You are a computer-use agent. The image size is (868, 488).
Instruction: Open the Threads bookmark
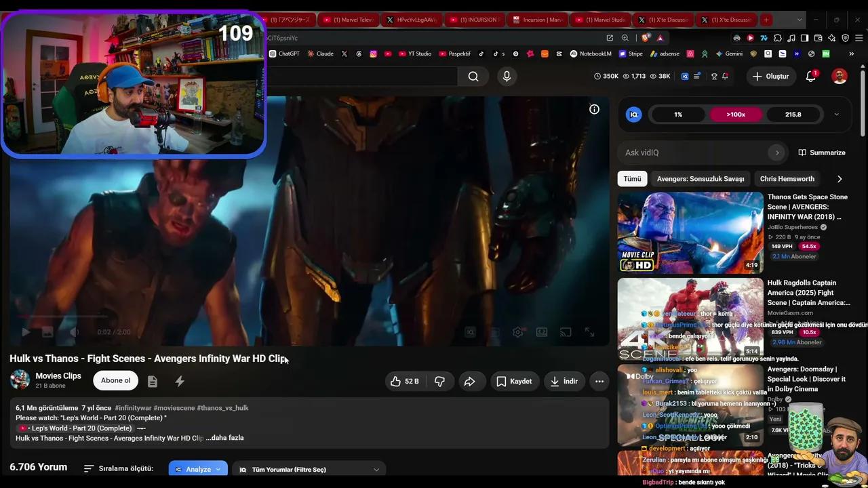(359, 54)
